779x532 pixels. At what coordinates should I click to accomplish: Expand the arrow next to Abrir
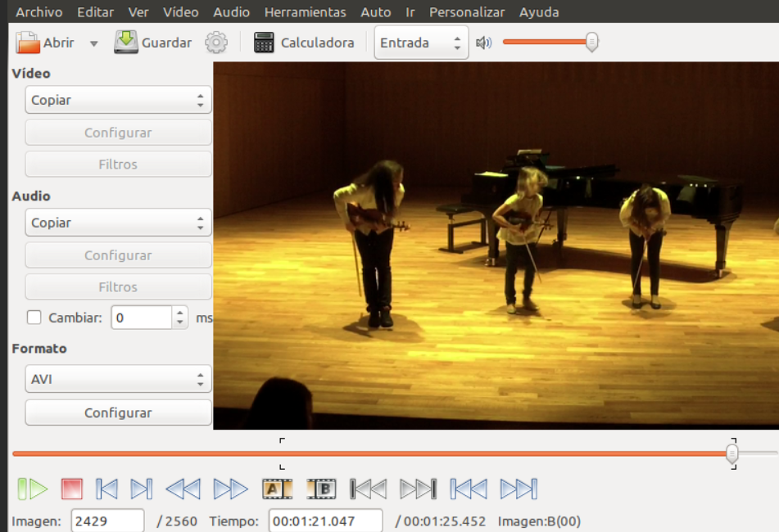pyautogui.click(x=94, y=43)
